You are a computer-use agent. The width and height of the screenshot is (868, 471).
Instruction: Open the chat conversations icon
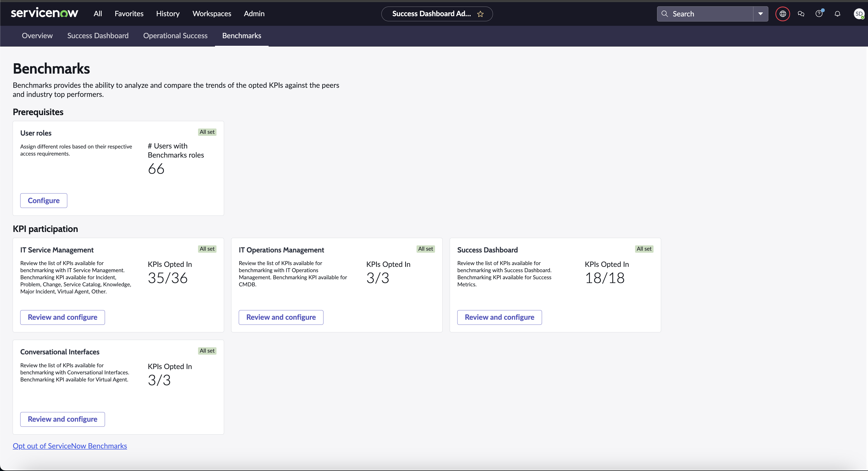[801, 14]
